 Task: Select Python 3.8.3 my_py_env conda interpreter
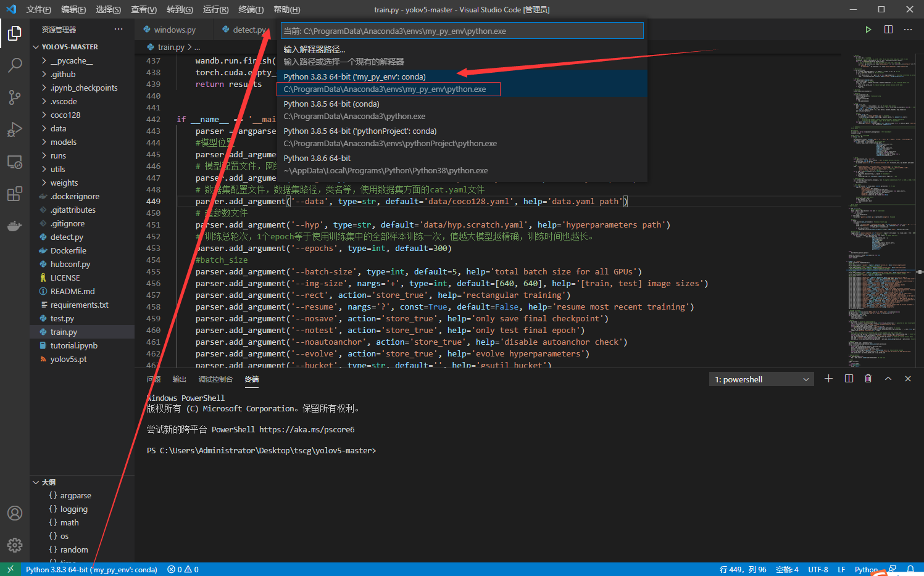coord(463,83)
